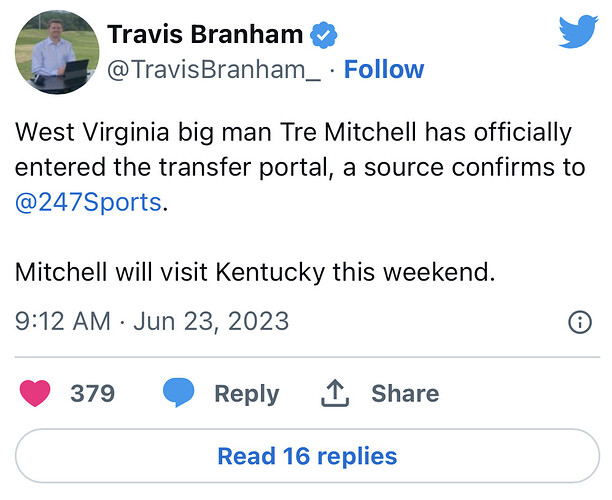Click the sentence about Mitchell visiting Kentucky

pos(255,271)
